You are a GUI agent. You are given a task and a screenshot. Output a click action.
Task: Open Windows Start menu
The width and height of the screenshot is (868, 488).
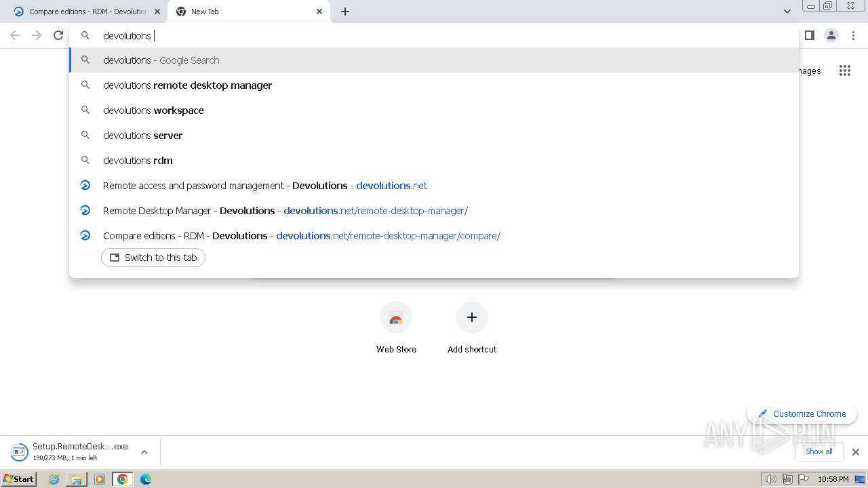pyautogui.click(x=19, y=479)
